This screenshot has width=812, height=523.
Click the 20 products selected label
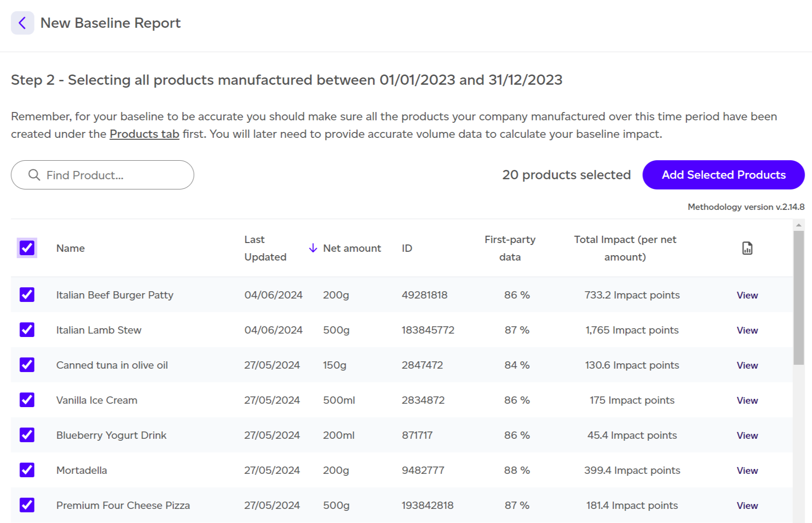[x=566, y=175]
